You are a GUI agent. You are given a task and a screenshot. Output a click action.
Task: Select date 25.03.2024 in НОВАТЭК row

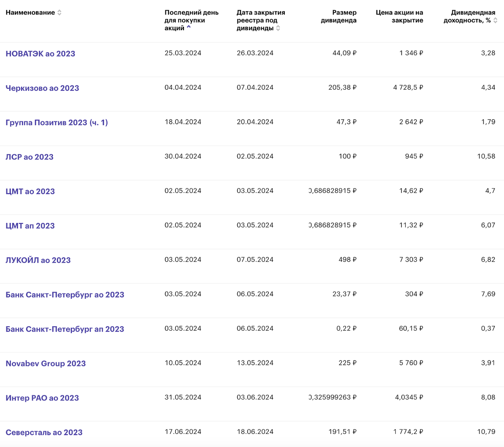183,53
